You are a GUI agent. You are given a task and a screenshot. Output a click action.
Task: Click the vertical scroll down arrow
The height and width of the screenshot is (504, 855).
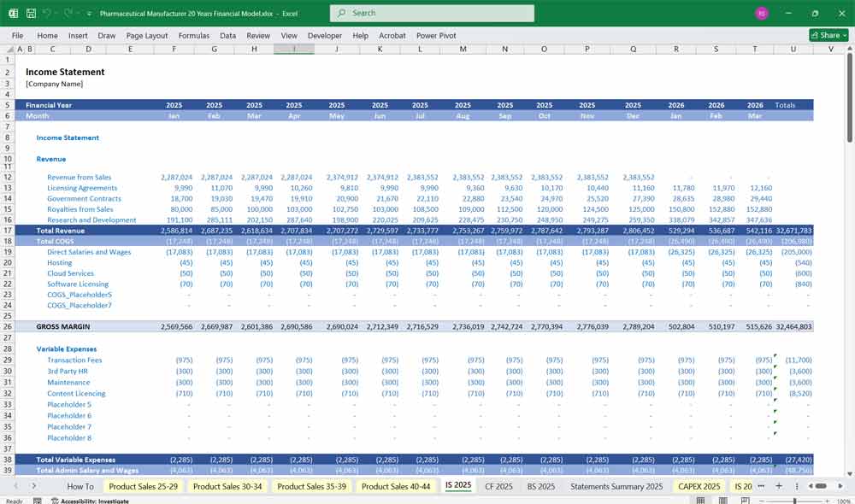point(850,474)
